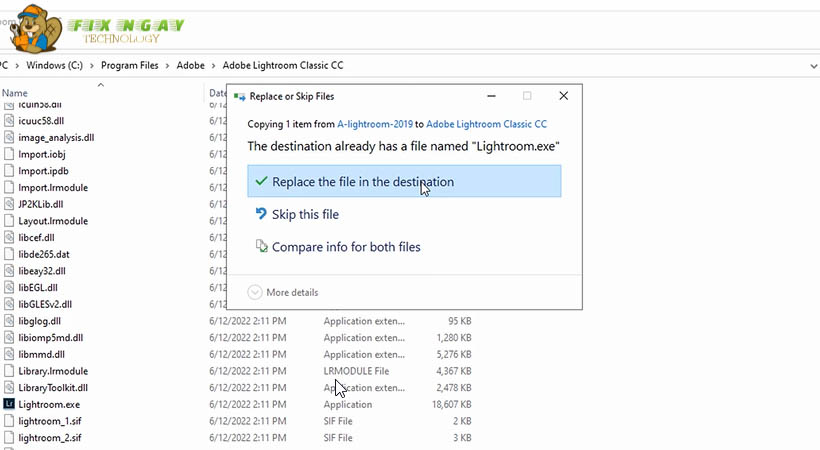Click lightroom_2.sif file icon
The height and width of the screenshot is (450, 820).
coord(8,437)
